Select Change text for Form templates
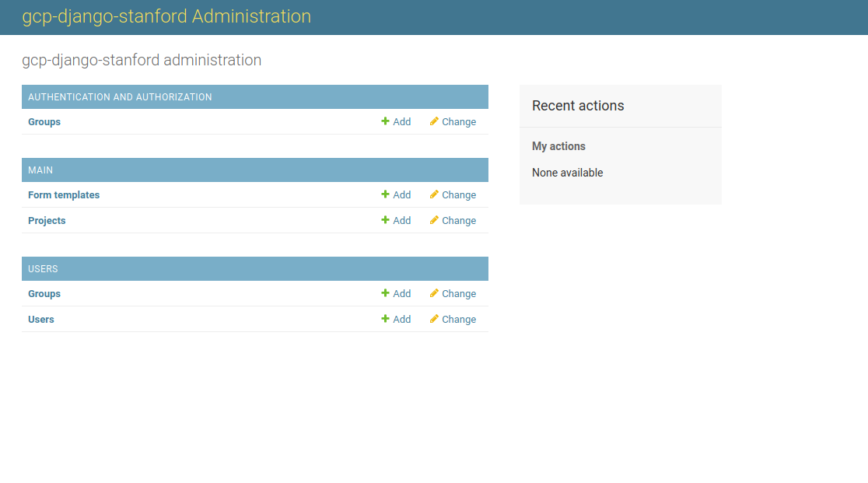The height and width of the screenshot is (483, 868). tap(459, 194)
